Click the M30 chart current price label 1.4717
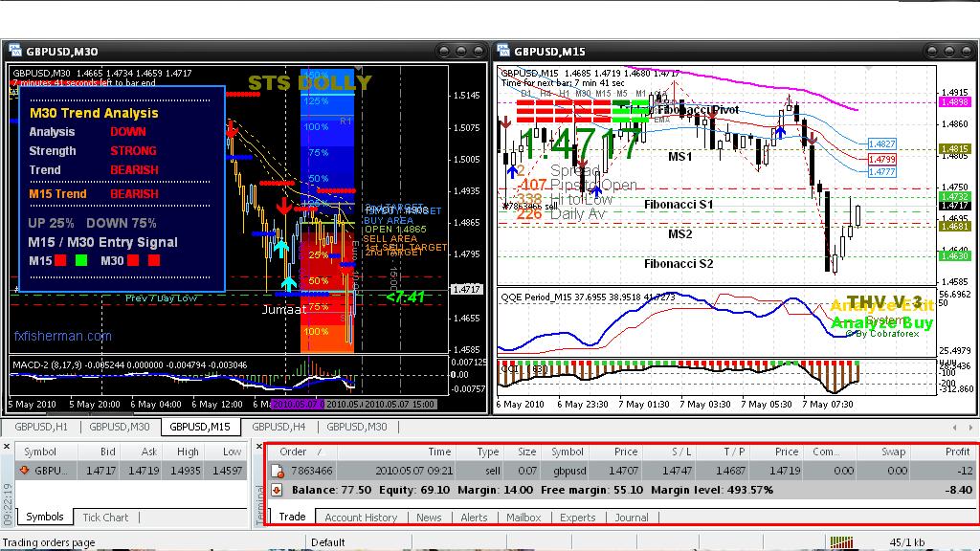The height and width of the screenshot is (551, 980). pyautogui.click(x=466, y=289)
